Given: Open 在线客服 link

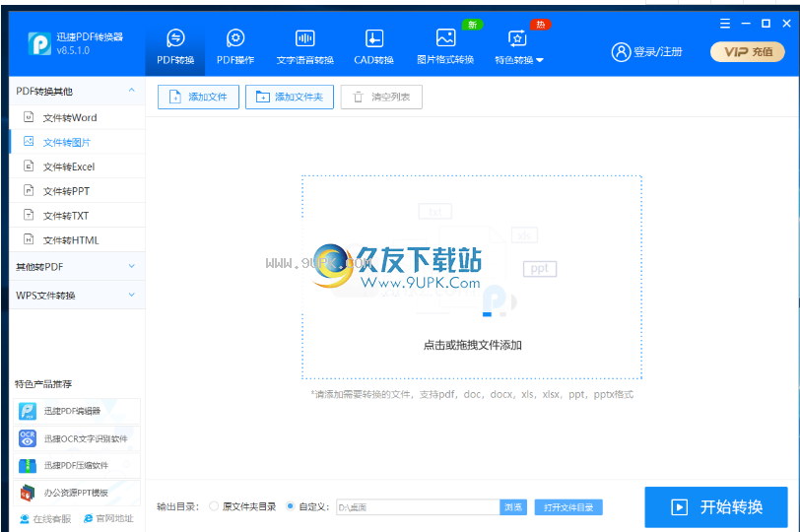Looking at the screenshot, I should coord(45,519).
